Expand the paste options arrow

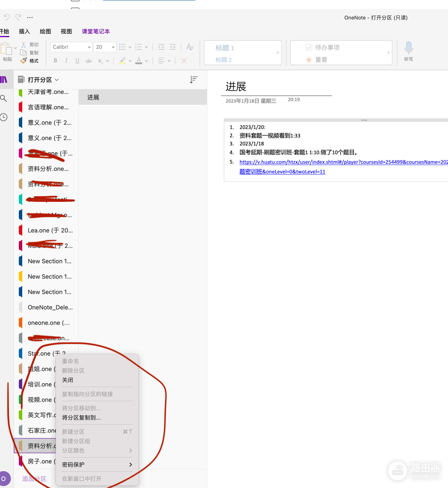(x=15, y=48)
